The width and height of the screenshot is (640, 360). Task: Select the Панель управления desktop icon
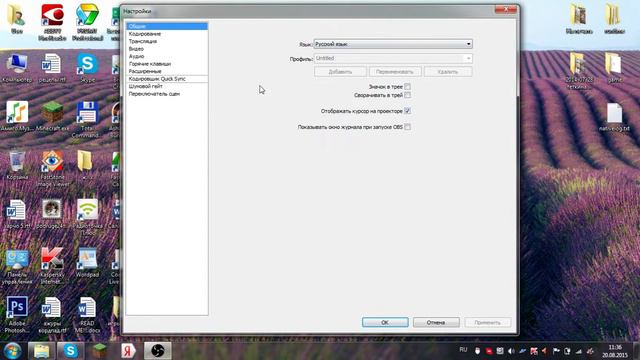pos(17,266)
